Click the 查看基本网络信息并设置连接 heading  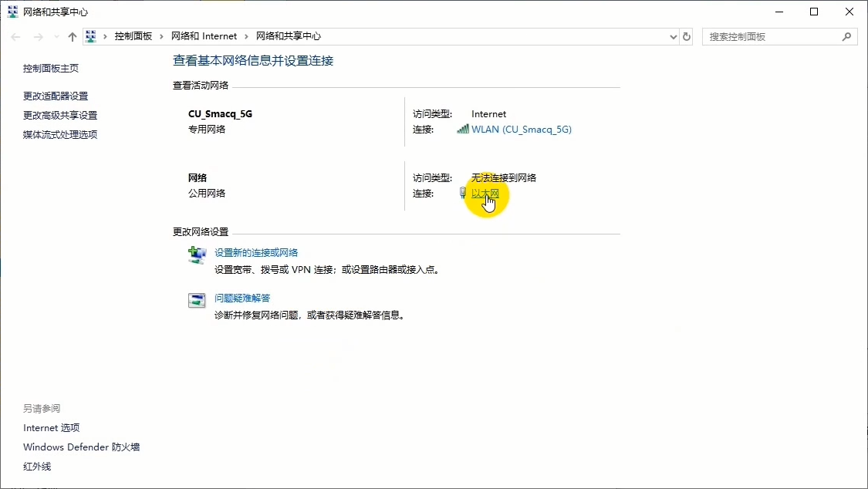pos(253,61)
